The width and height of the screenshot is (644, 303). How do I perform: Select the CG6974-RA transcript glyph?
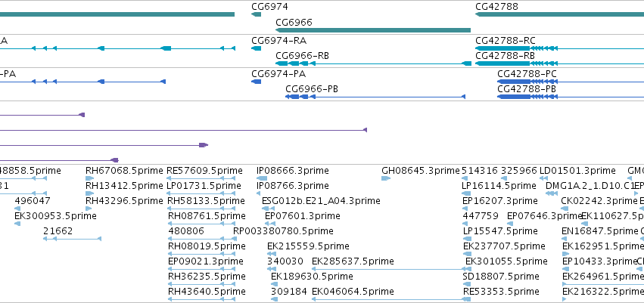coord(257,48)
